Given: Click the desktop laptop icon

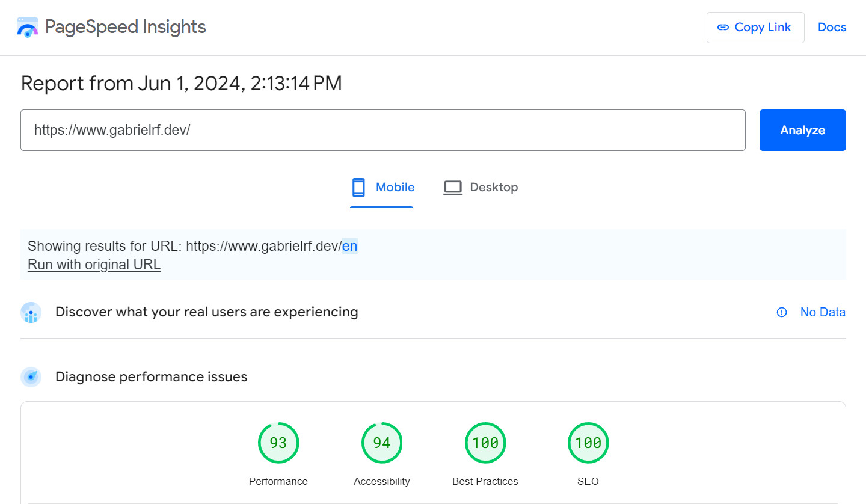Looking at the screenshot, I should pos(453,188).
